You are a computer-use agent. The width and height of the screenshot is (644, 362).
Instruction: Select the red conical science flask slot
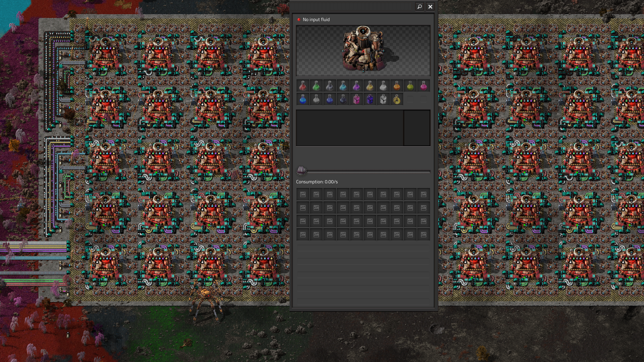pos(303,86)
